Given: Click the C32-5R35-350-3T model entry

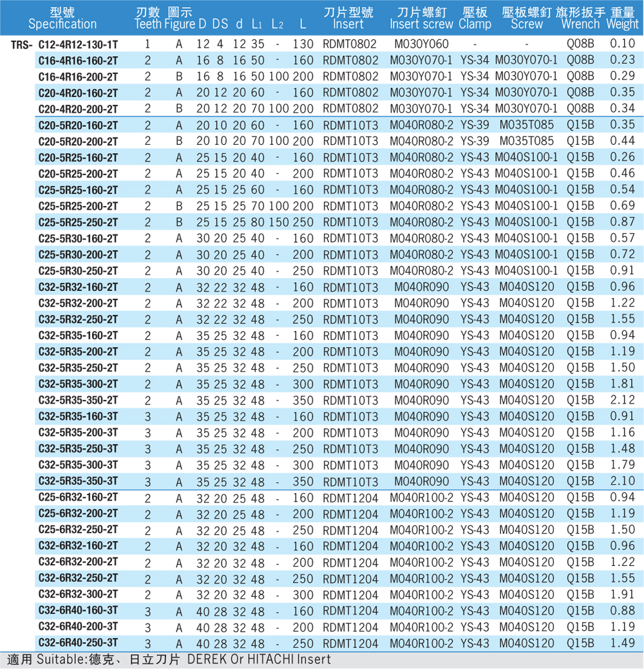Looking at the screenshot, I should pyautogui.click(x=78, y=481).
